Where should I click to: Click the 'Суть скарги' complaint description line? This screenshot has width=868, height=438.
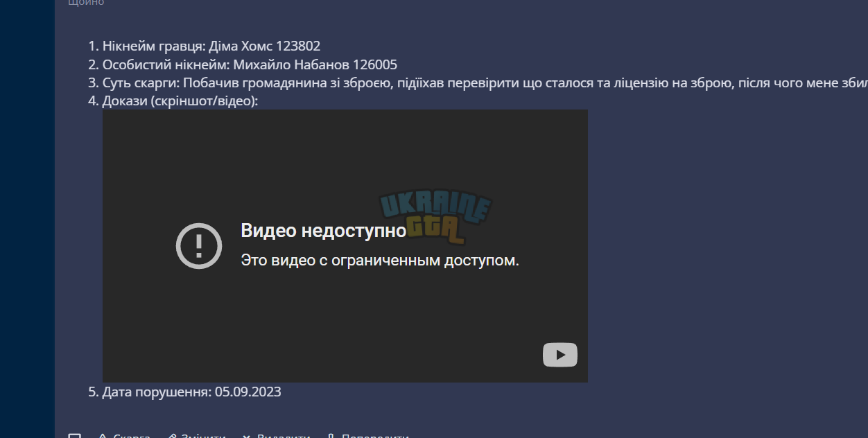click(x=485, y=83)
